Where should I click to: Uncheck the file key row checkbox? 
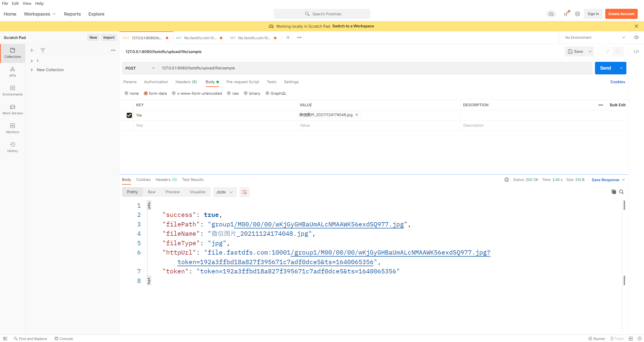(129, 115)
